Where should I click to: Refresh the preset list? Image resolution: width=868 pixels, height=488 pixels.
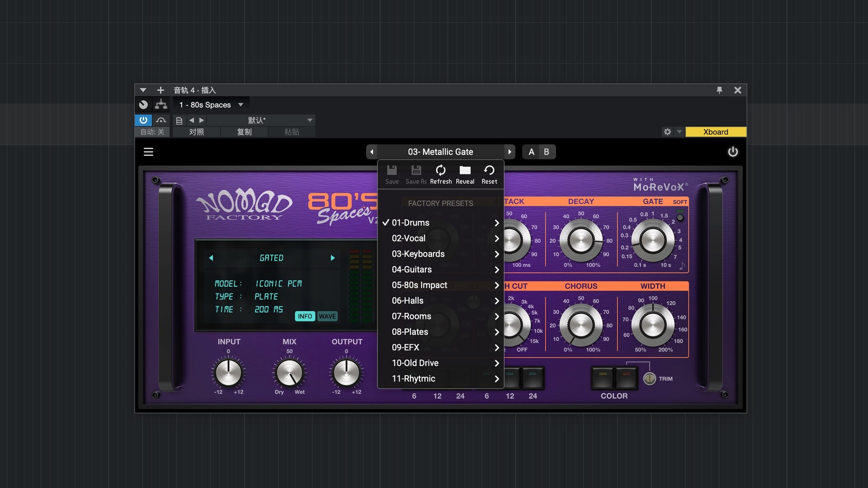[x=441, y=174]
